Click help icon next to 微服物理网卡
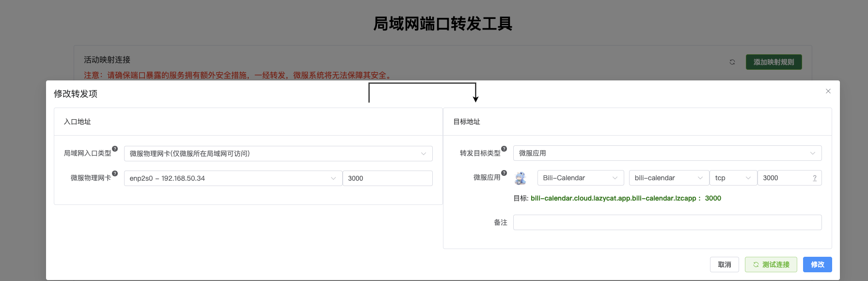Screen dimensions: 868x281 coord(115,173)
